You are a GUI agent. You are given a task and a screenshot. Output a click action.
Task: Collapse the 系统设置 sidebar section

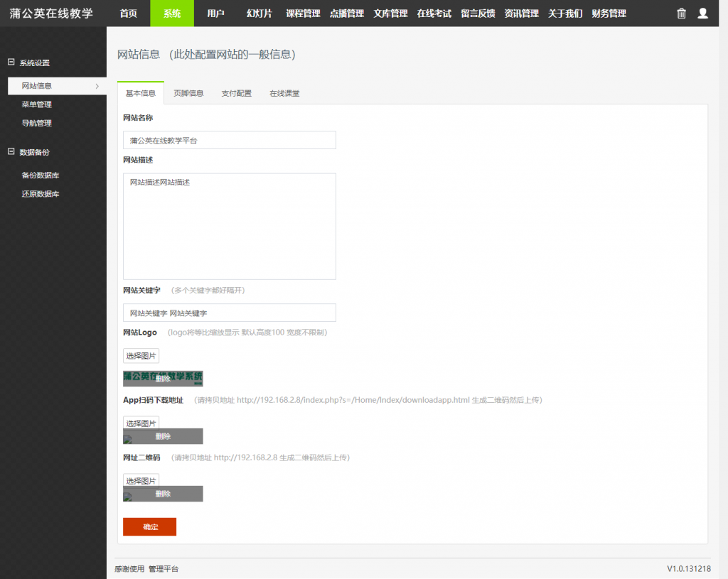tap(11, 63)
